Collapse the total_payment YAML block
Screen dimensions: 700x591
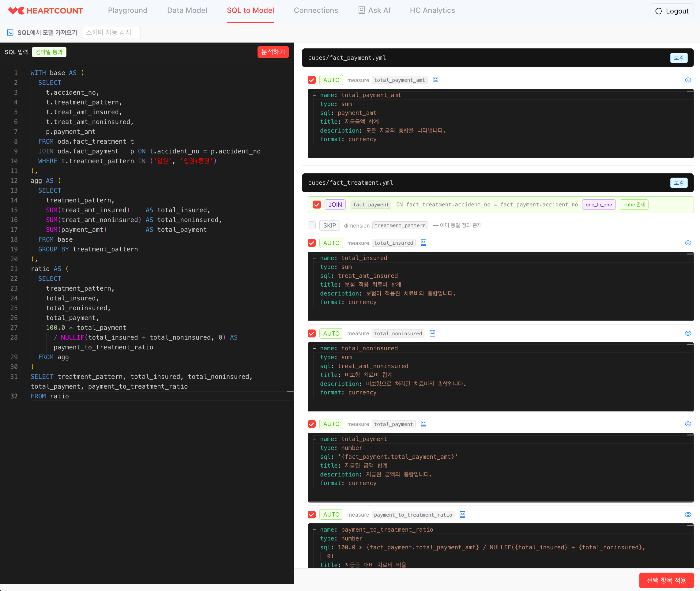tap(315, 439)
